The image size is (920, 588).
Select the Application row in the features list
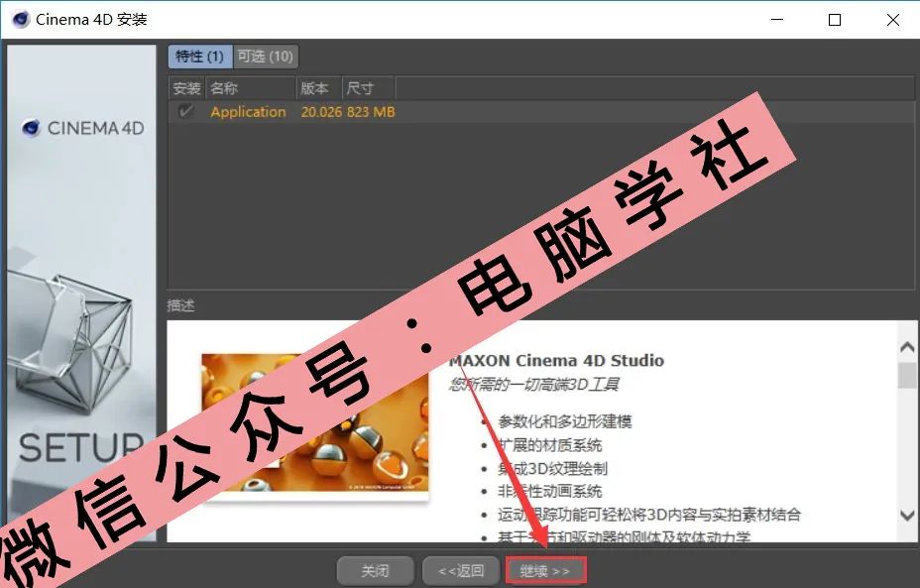click(248, 111)
